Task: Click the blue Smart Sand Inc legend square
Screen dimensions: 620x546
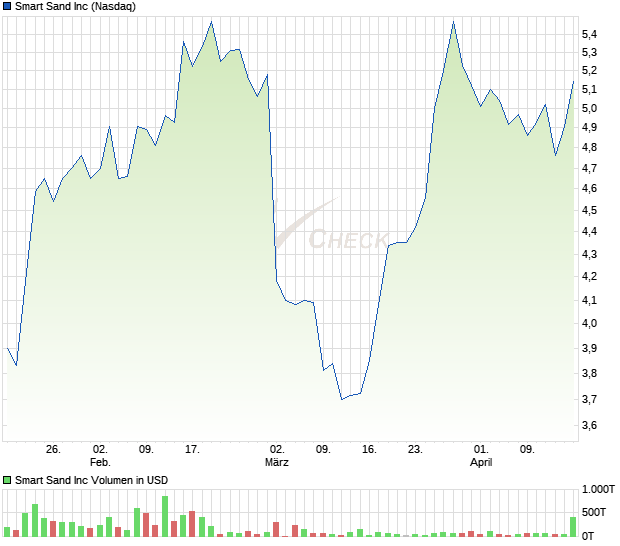Action: (7, 6)
